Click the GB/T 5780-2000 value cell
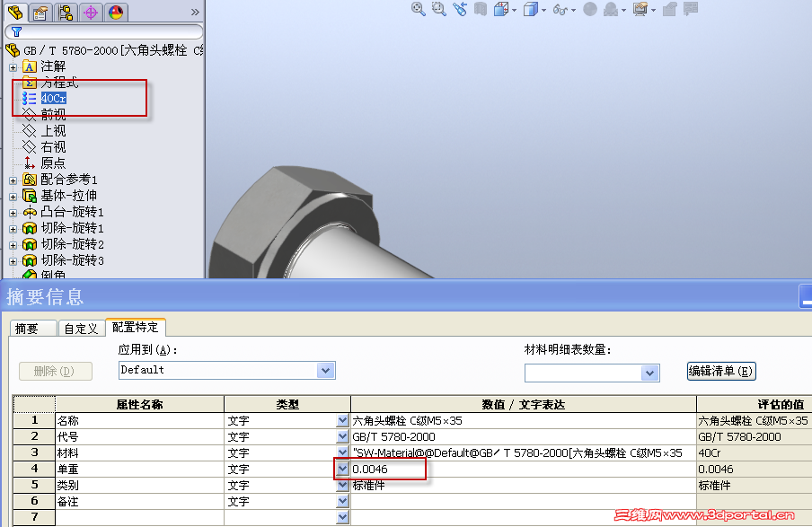The image size is (812, 527). [524, 437]
